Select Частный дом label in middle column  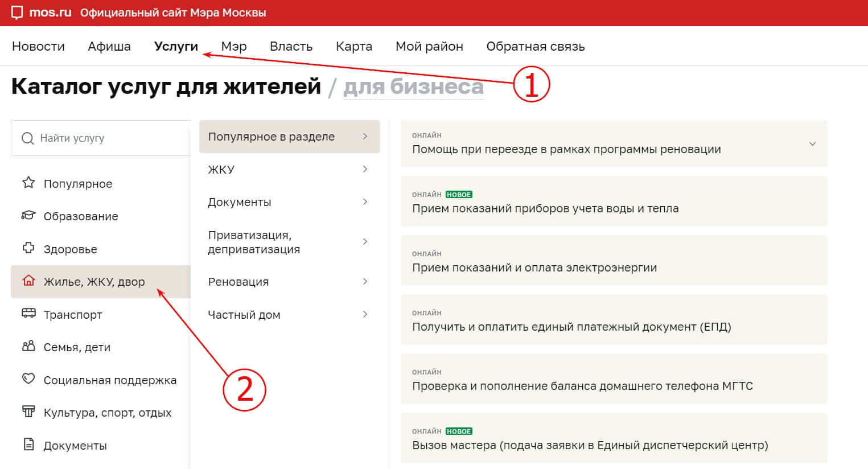244,315
